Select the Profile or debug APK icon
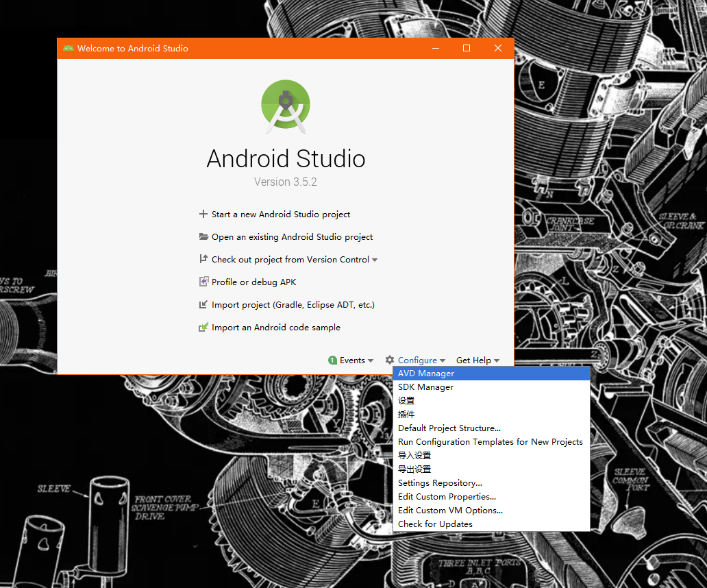This screenshot has width=707, height=588. tap(203, 282)
